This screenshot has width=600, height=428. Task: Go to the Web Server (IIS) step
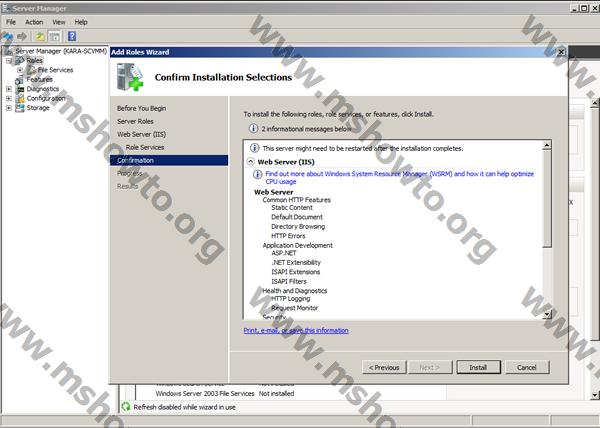click(x=142, y=134)
